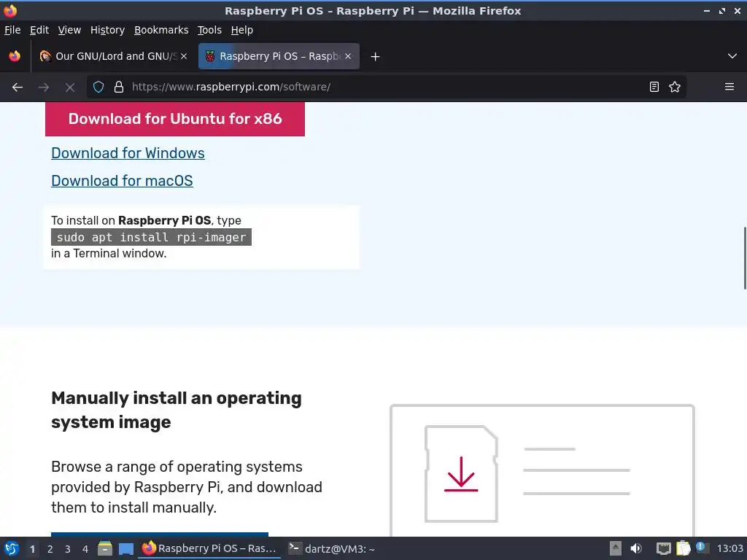747x560 pixels.
Task: Open the History menu
Action: tap(108, 30)
